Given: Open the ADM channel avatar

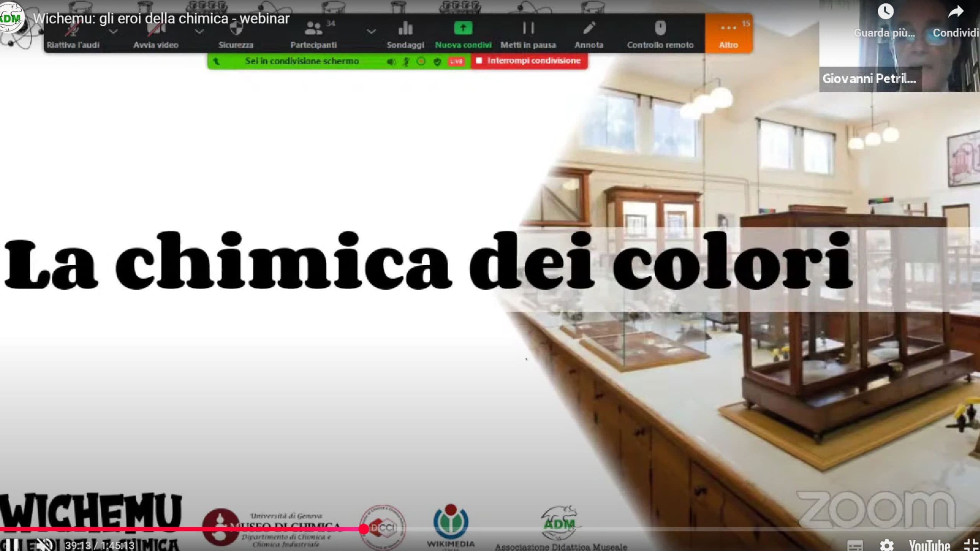Looking at the screenshot, I should (11, 18).
